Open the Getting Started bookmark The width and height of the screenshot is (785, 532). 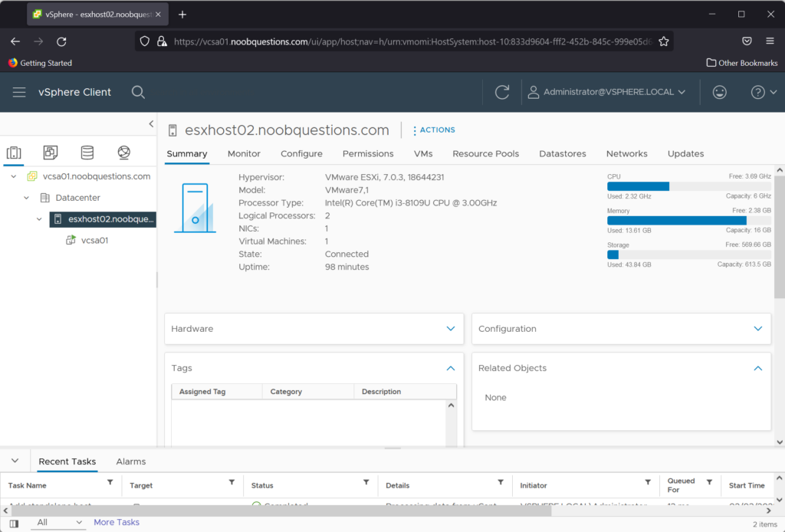[40, 63]
